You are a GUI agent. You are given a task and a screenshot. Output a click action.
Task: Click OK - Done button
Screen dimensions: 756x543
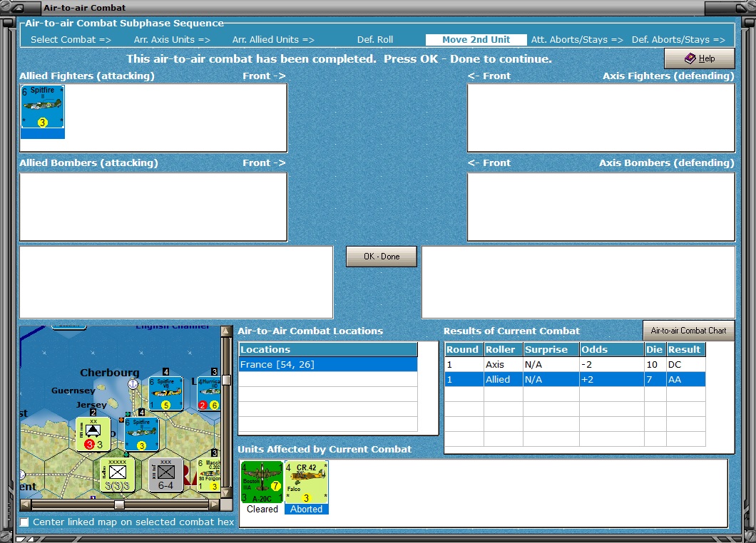tap(382, 257)
